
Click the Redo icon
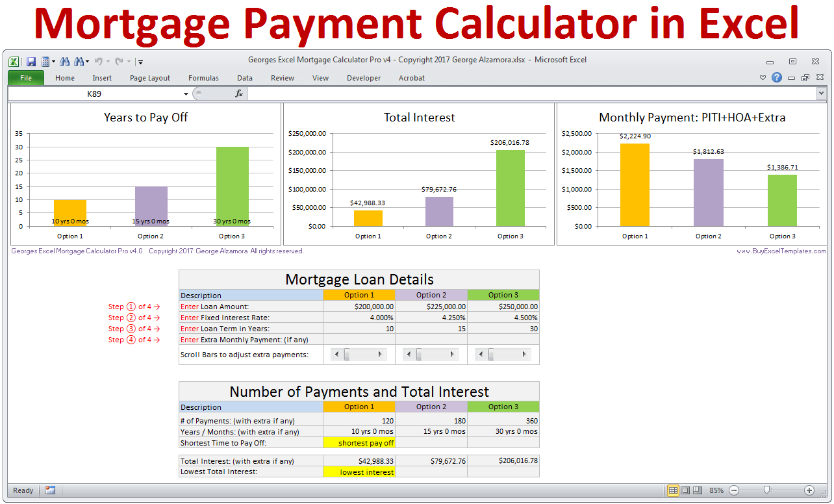point(119,60)
